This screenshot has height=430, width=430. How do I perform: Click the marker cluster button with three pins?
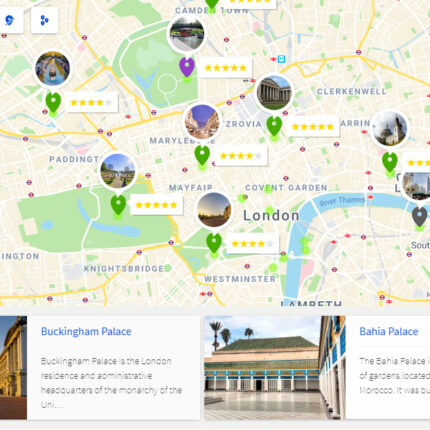45,20
